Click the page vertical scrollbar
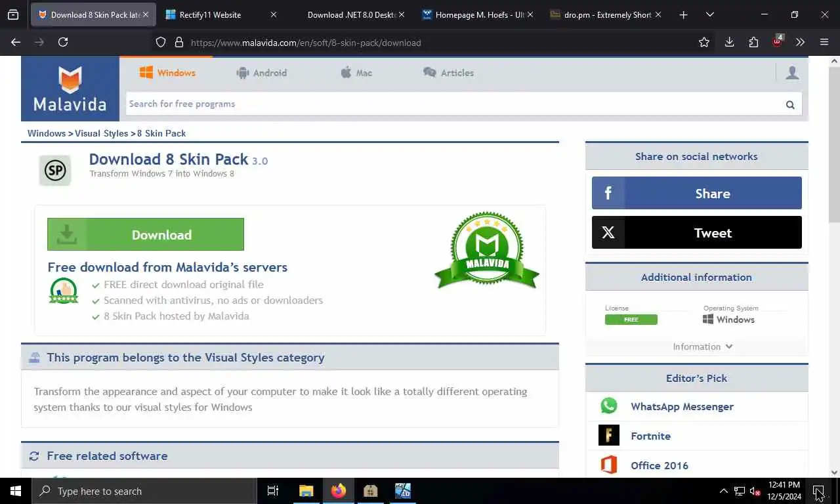The height and width of the screenshot is (504, 840). pos(834,144)
